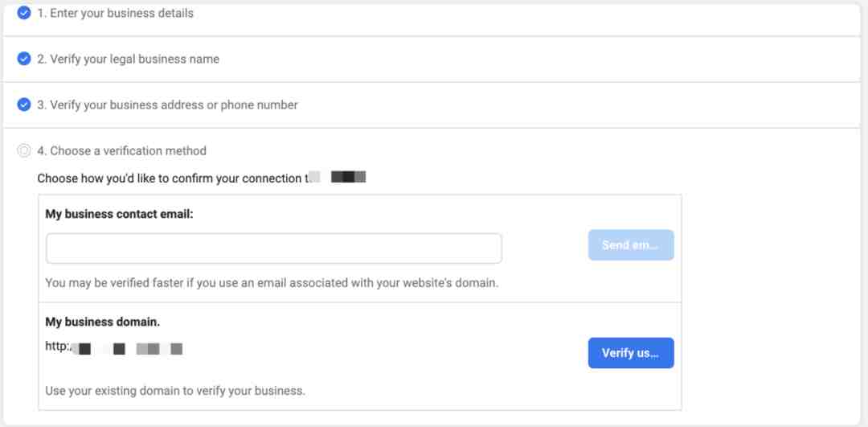Select 'My business domain.' heading
This screenshot has height=427, width=868.
(102, 322)
